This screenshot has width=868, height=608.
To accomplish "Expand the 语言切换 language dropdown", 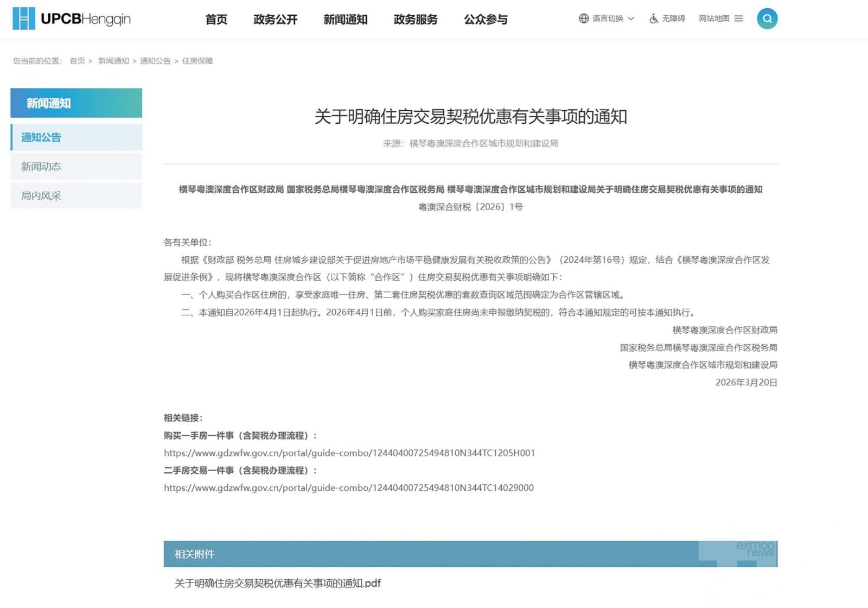I will pos(608,18).
